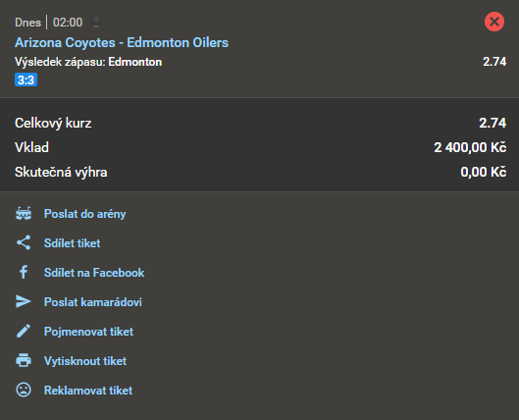519x420 pixels.
Task: Open Reklamovat tiket
Action: click(x=88, y=391)
